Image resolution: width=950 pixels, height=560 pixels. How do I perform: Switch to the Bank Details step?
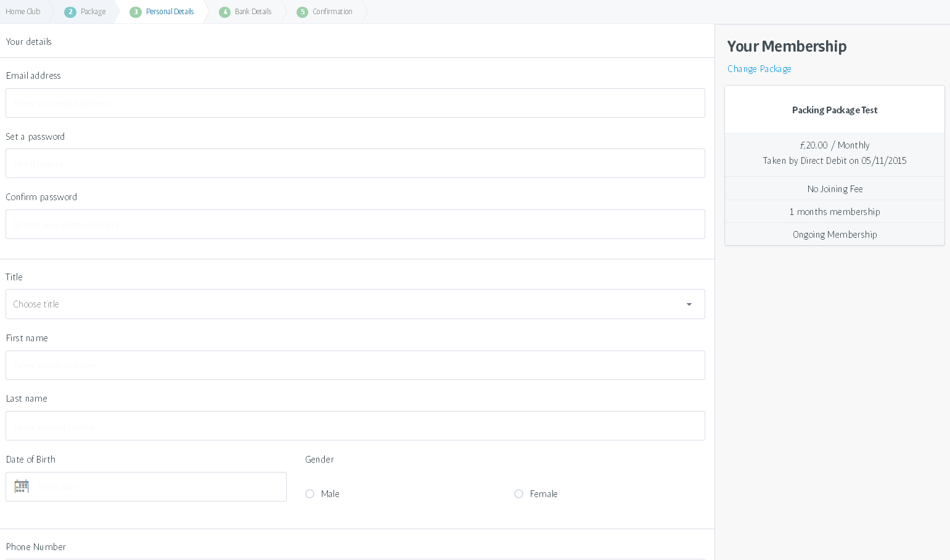[253, 12]
